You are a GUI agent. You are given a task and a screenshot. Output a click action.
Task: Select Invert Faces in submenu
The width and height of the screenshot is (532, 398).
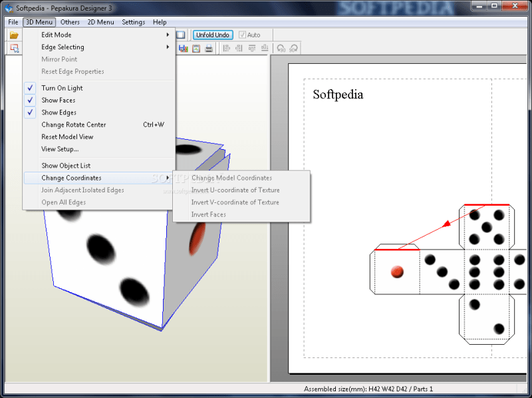tap(241, 214)
